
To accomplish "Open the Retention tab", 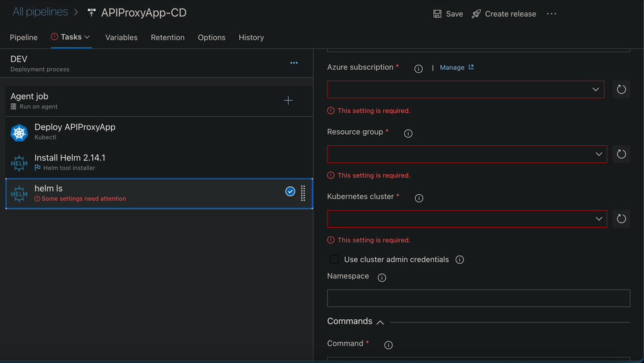I will point(168,37).
